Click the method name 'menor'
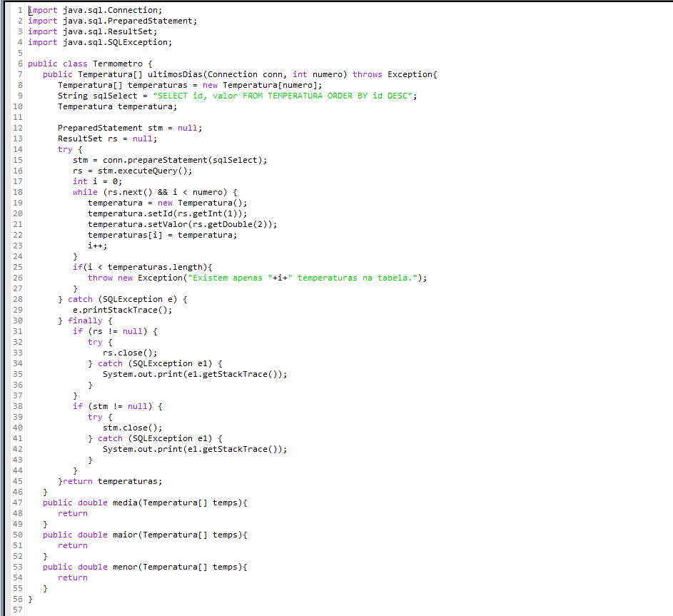 (125, 567)
